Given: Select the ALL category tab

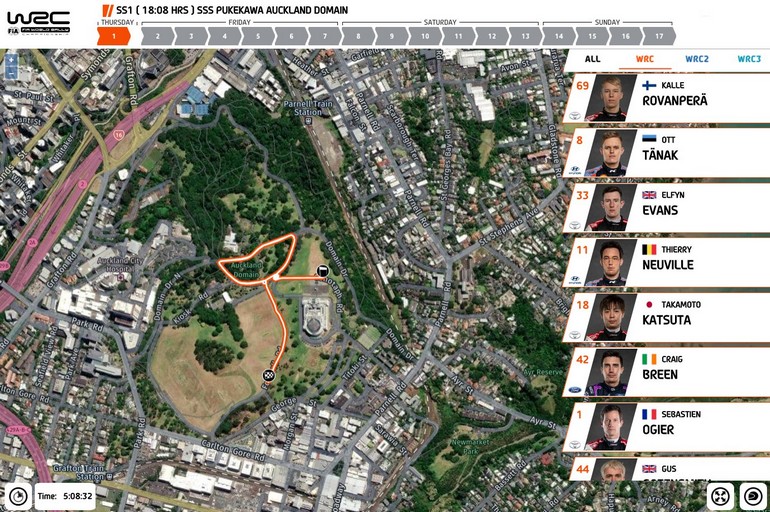Looking at the screenshot, I should 592,59.
